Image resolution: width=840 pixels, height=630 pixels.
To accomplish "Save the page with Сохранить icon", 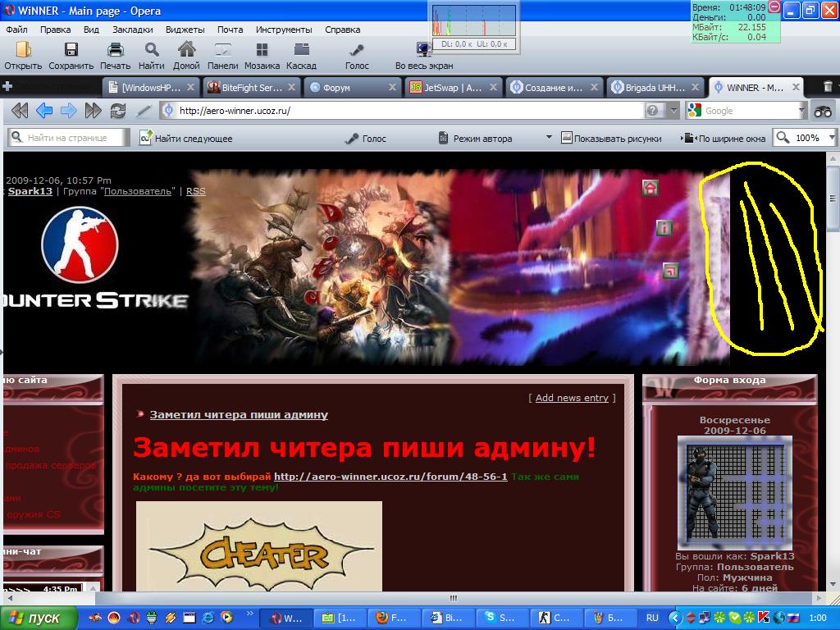I will 71,57.
